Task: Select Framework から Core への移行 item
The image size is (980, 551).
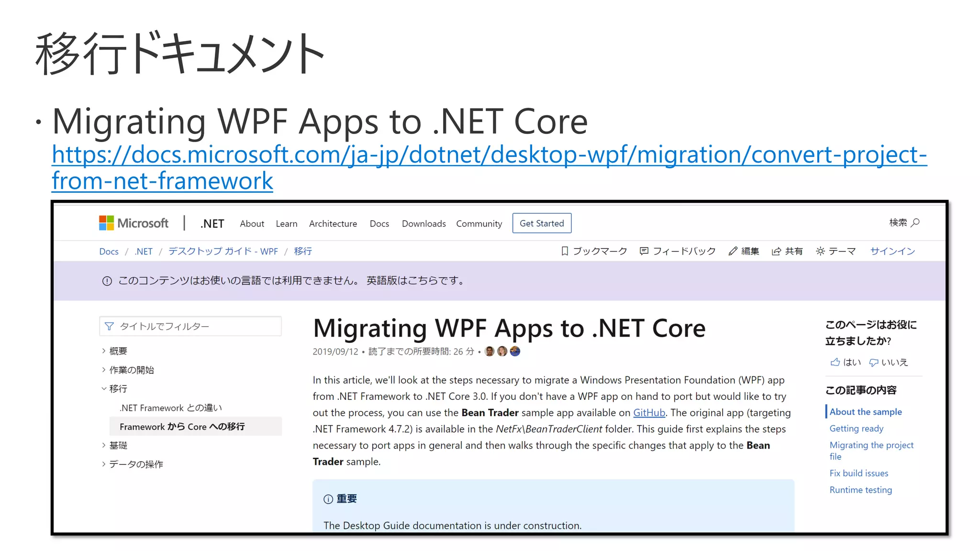Action: point(196,426)
